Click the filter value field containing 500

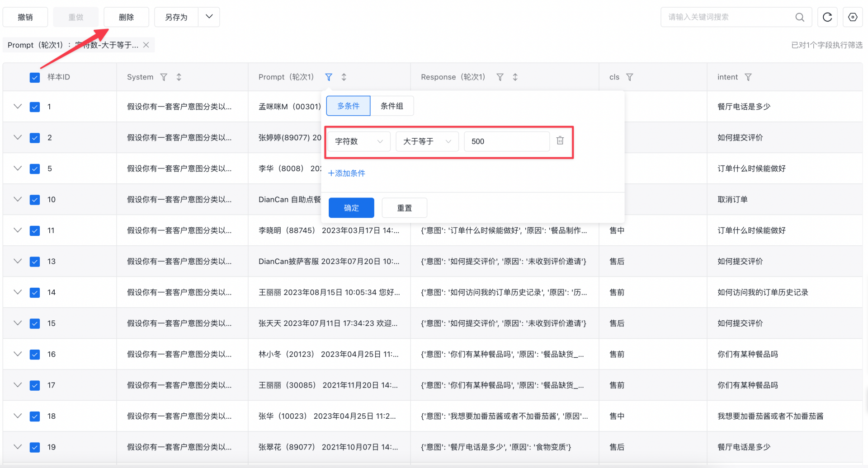coord(507,141)
